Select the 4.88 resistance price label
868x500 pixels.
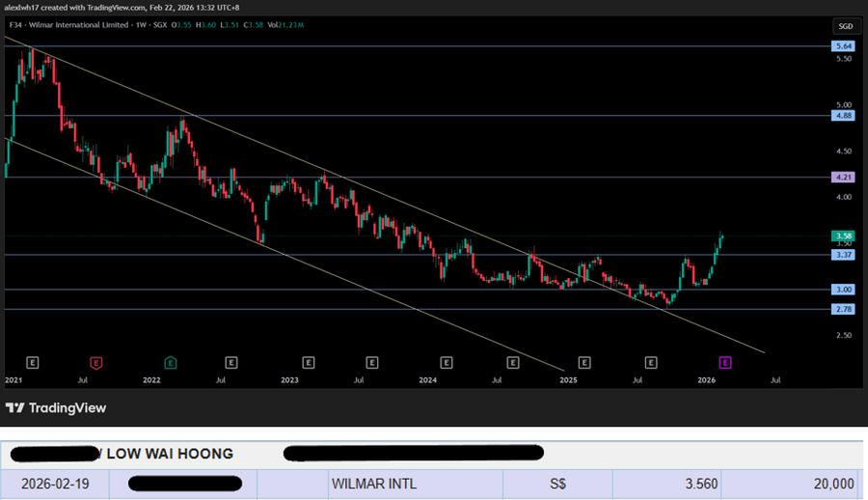coord(843,115)
